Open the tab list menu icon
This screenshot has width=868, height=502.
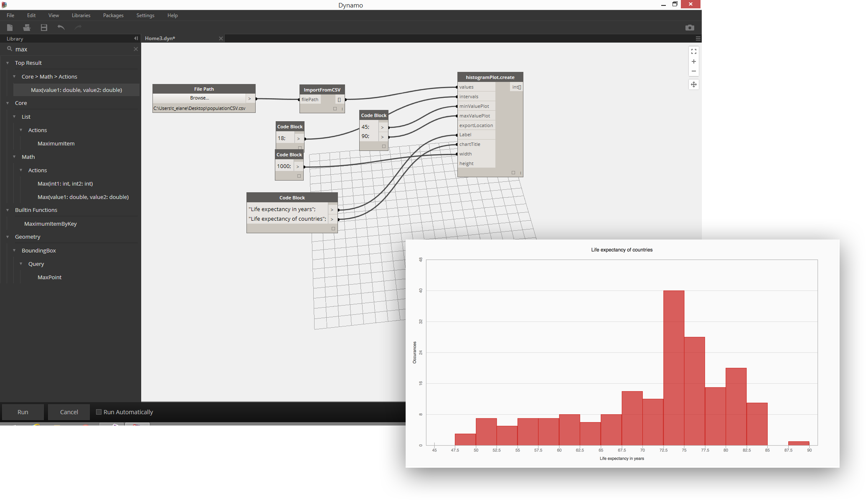coord(698,38)
